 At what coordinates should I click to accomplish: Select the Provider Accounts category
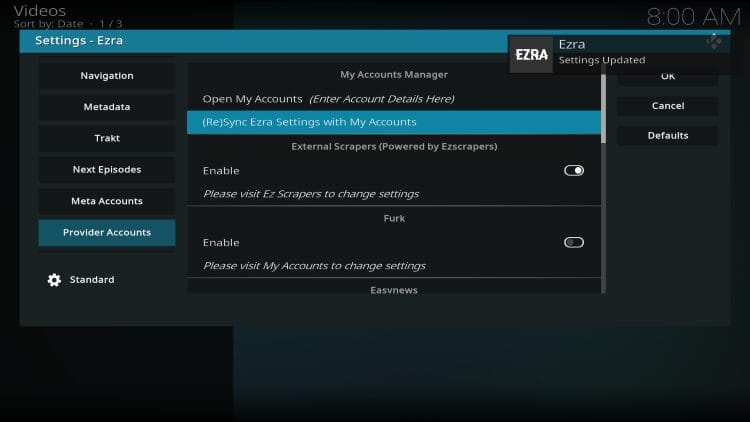point(107,233)
